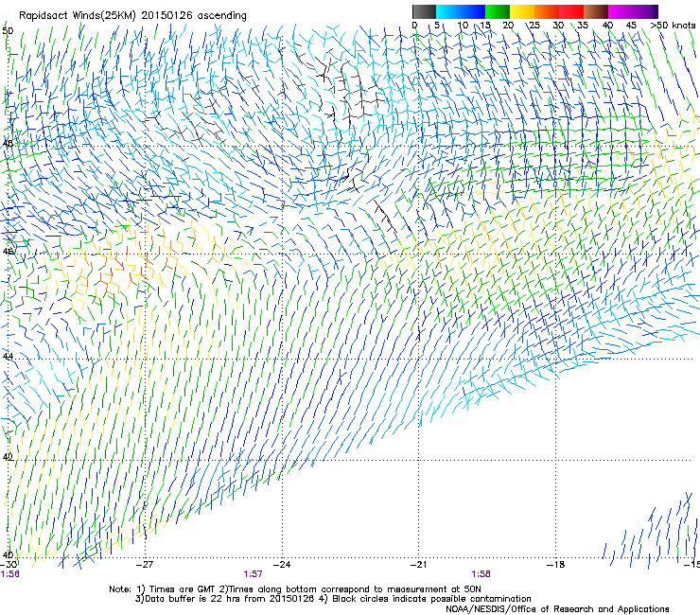Screen dimensions: 700x615
Task: Click the '35' legend scale number
Action: coord(583,25)
